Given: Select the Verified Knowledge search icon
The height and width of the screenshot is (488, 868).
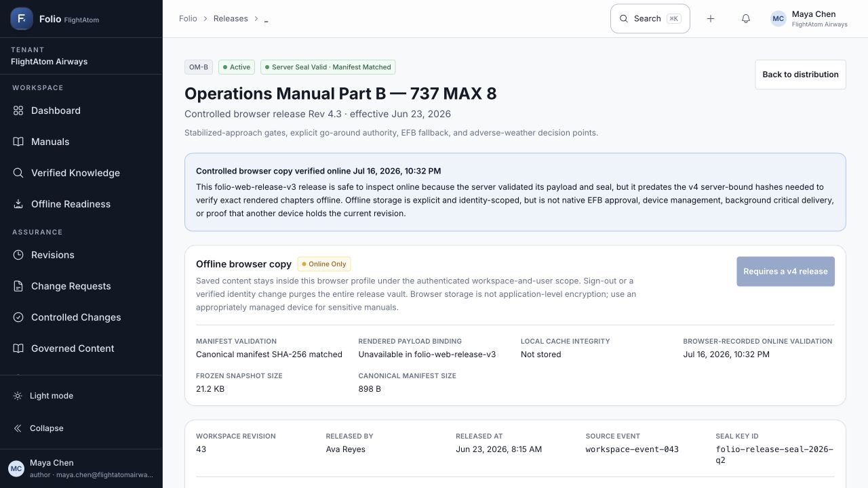Looking at the screenshot, I should (x=18, y=173).
